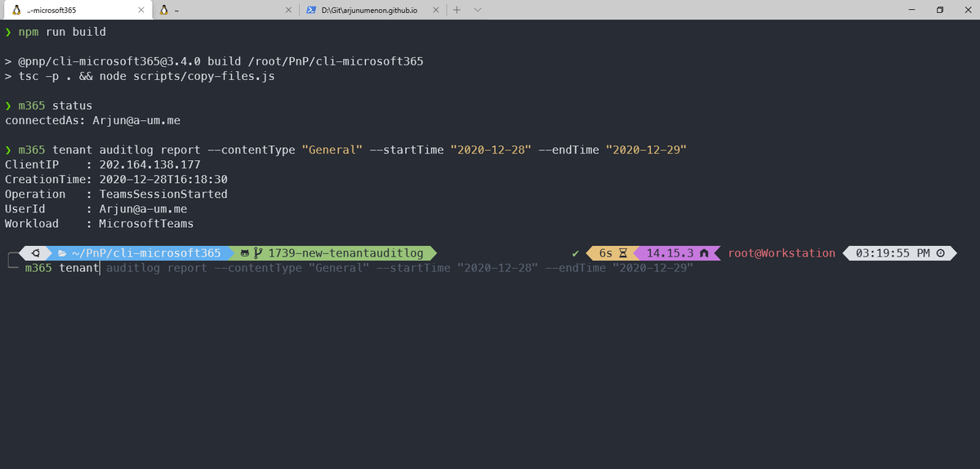Image resolution: width=980 pixels, height=469 pixels.
Task: Click the root@Workstation prompt segment
Action: click(x=782, y=253)
